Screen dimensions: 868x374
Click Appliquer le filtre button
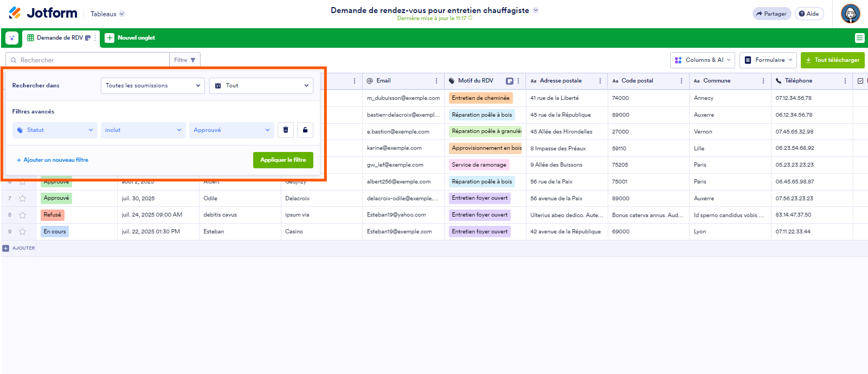click(283, 160)
